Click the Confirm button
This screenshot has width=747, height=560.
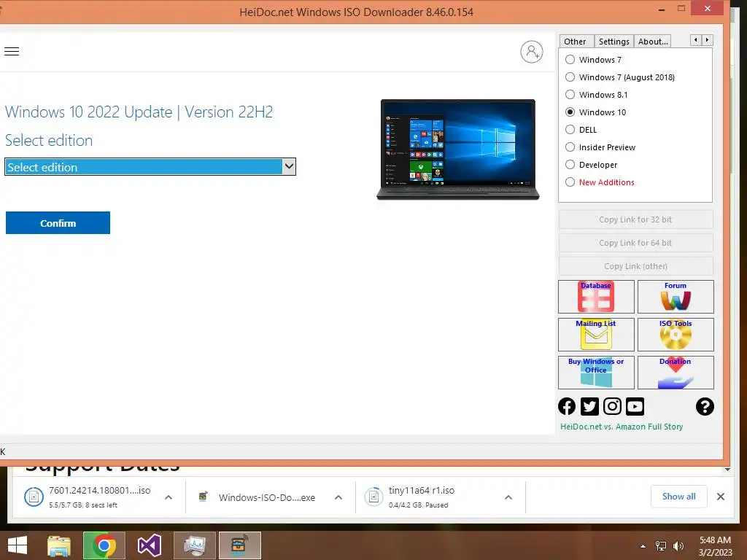58,223
